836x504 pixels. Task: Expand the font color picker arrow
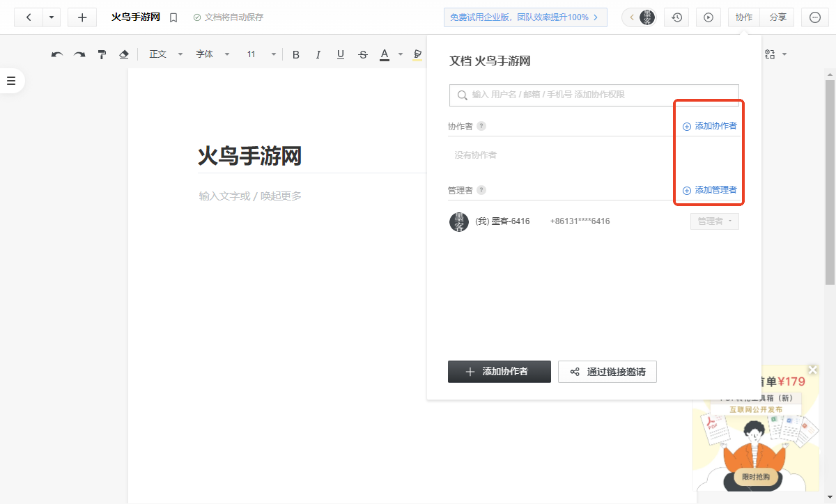400,54
